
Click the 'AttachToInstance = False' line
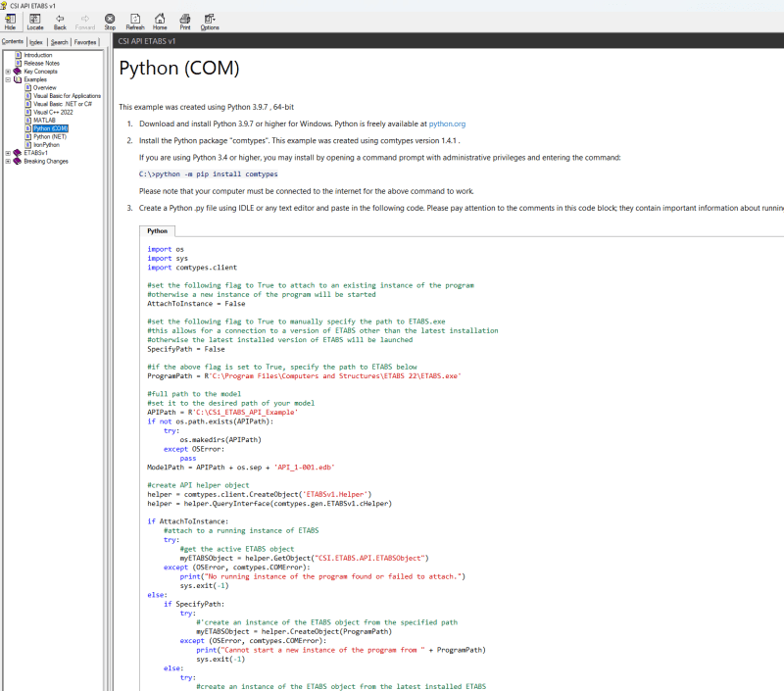196,304
